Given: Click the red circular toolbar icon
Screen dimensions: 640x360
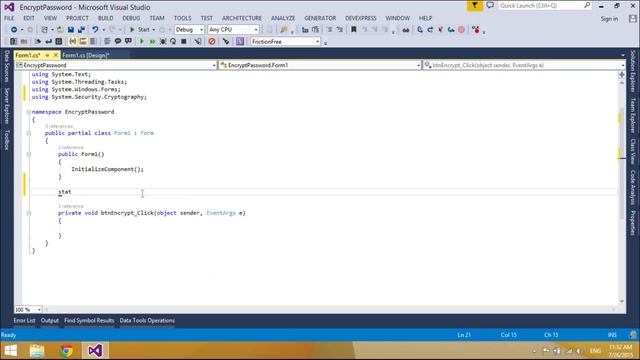Looking at the screenshot, I should pyautogui.click(x=462, y=29).
